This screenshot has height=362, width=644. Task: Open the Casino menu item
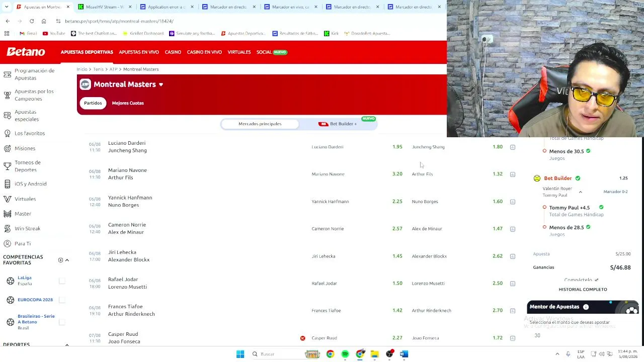point(173,52)
